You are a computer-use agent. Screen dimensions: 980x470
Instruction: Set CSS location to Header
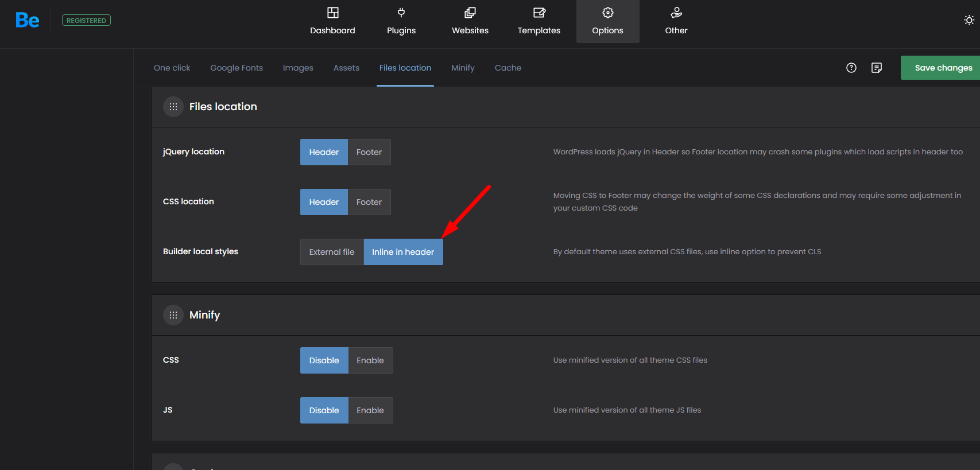click(x=324, y=202)
